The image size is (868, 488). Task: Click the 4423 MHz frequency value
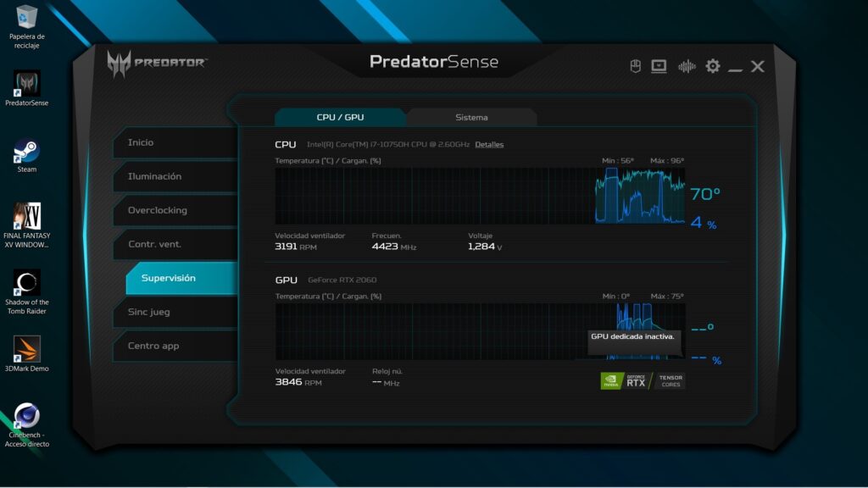click(x=394, y=247)
